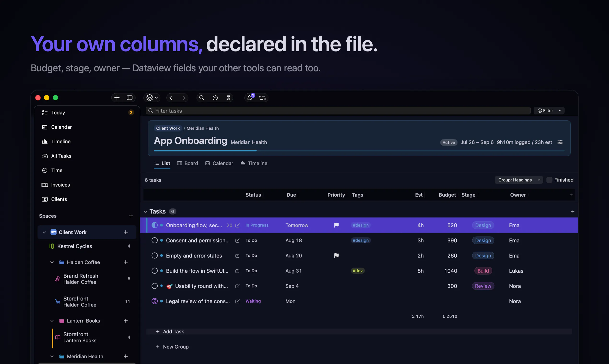This screenshot has width=609, height=364.
Task: Go forward with the right arrow
Action: point(184,98)
